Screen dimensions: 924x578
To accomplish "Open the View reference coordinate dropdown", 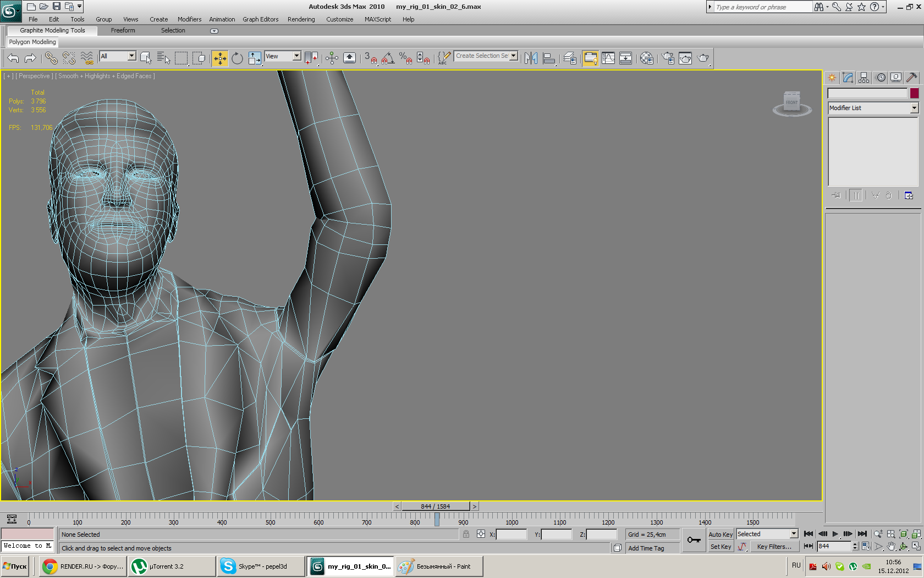I will click(296, 56).
